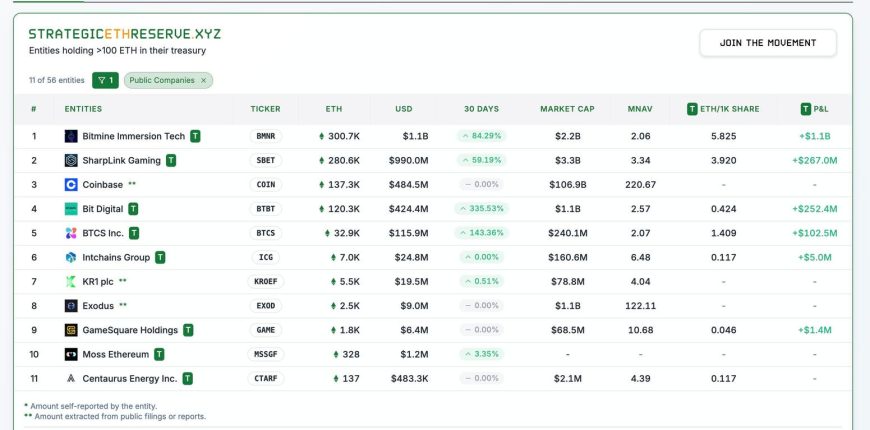Click the 143.36% change badge

tap(481, 233)
